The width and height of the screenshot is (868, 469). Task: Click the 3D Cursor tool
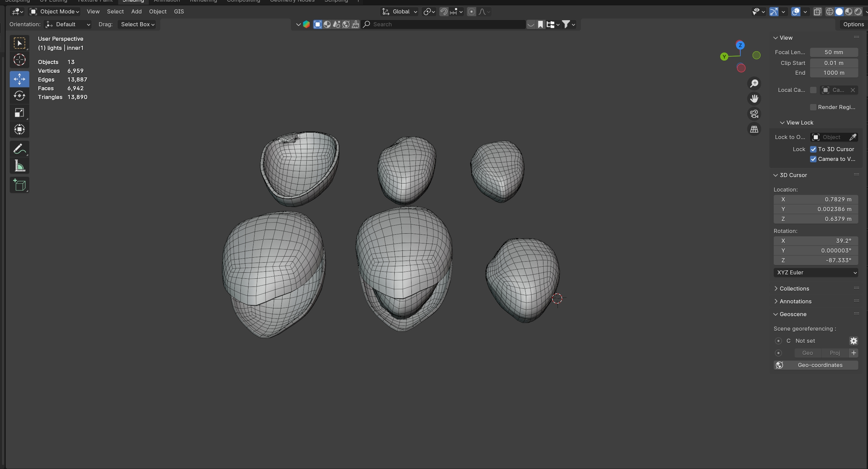click(19, 60)
